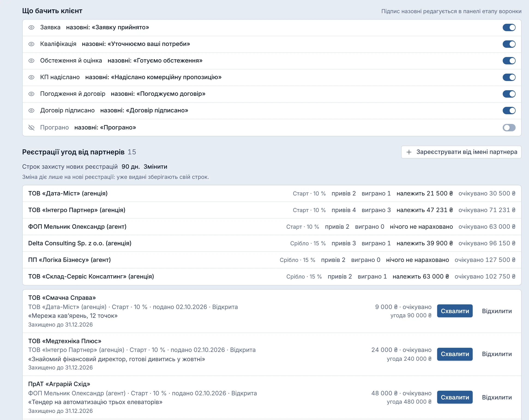Switch off Погодження й договір visibility

click(509, 94)
